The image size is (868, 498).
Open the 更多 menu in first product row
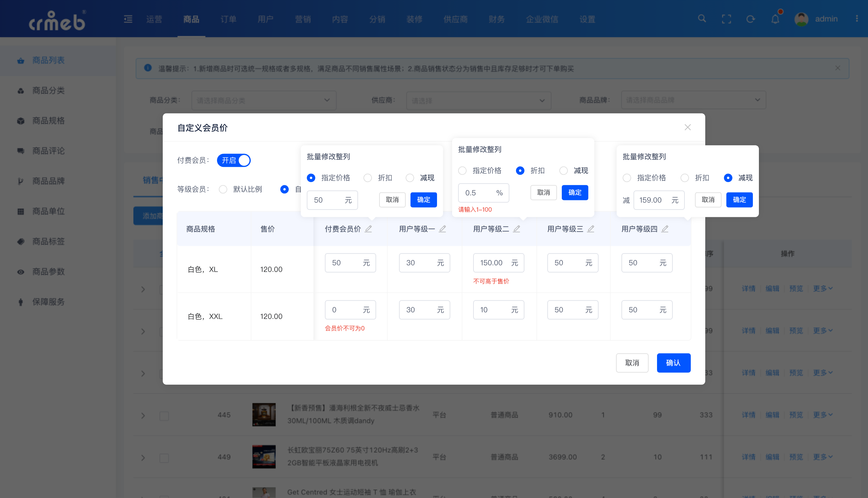click(x=823, y=288)
